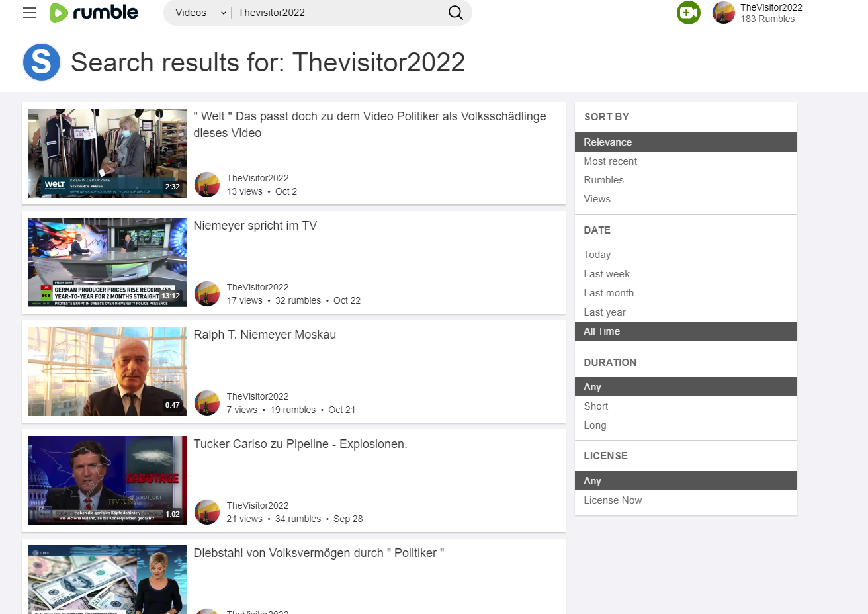The height and width of the screenshot is (614, 868).
Task: Open the hamburger navigation menu
Action: coord(30,13)
